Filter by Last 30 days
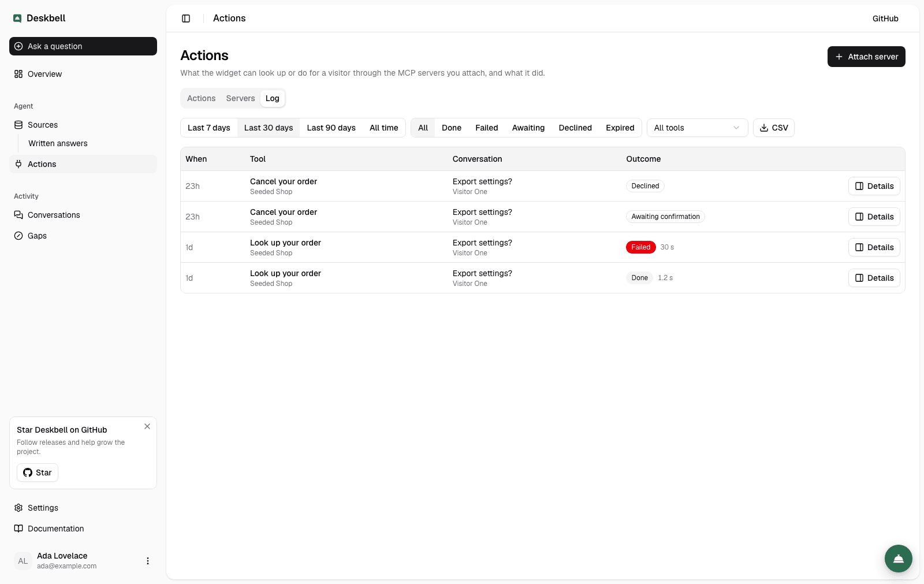 tap(269, 128)
